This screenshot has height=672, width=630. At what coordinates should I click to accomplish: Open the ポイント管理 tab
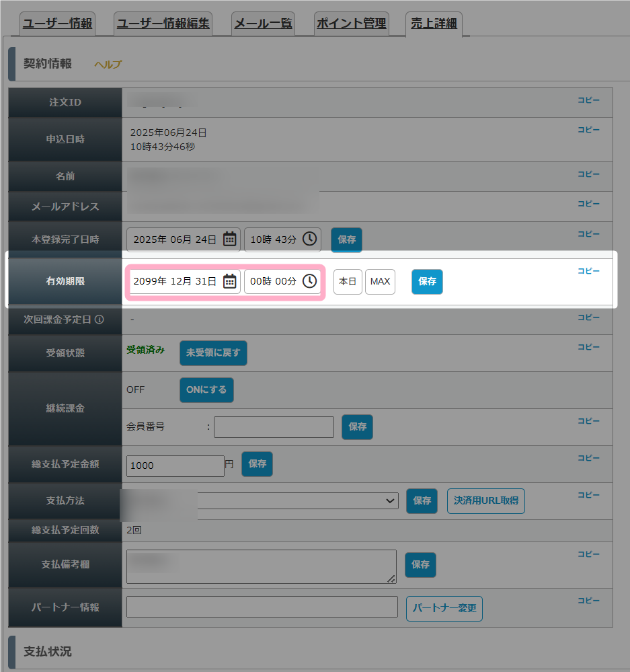(351, 23)
